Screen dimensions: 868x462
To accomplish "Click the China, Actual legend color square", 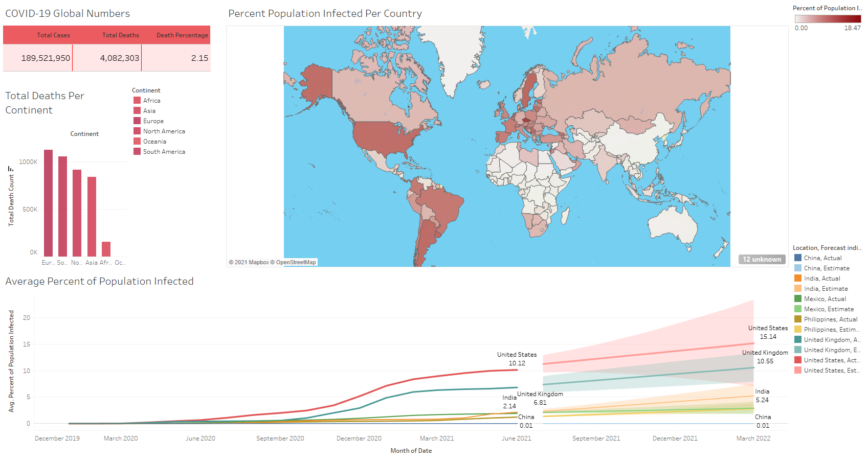I will point(798,258).
